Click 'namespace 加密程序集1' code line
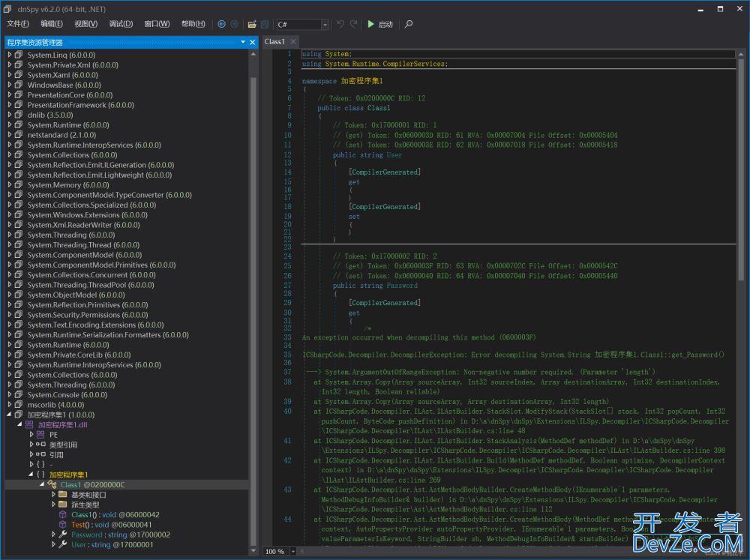 pyautogui.click(x=343, y=81)
